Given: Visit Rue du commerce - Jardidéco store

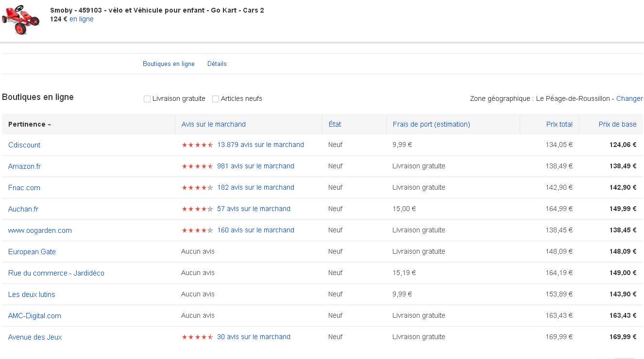Looking at the screenshot, I should tap(56, 273).
